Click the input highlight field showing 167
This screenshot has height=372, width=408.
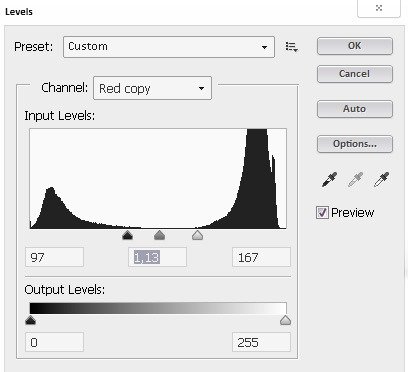coord(261,257)
